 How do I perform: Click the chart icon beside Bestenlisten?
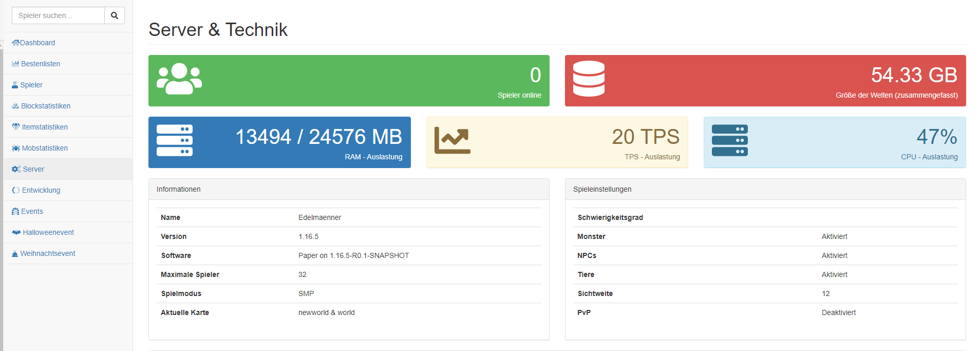tap(15, 64)
